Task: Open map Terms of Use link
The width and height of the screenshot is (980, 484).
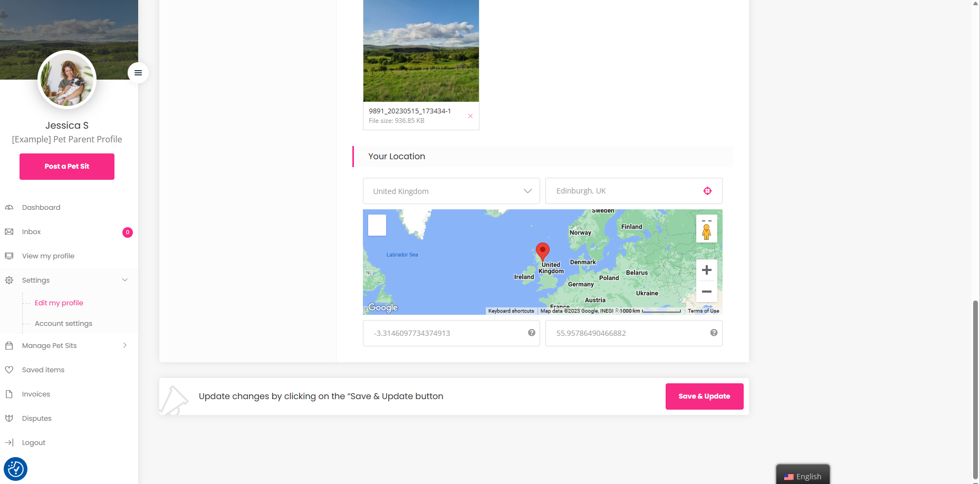Action: [x=703, y=311]
